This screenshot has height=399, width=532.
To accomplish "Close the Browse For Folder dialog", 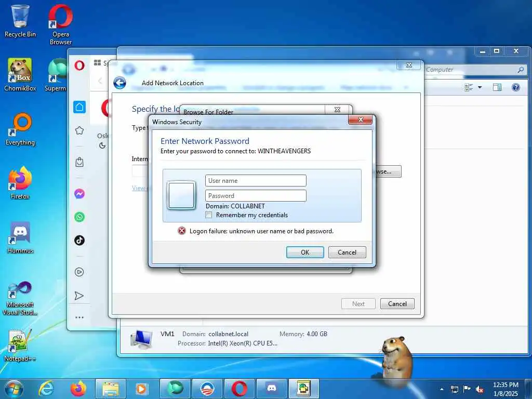I will pyautogui.click(x=337, y=110).
